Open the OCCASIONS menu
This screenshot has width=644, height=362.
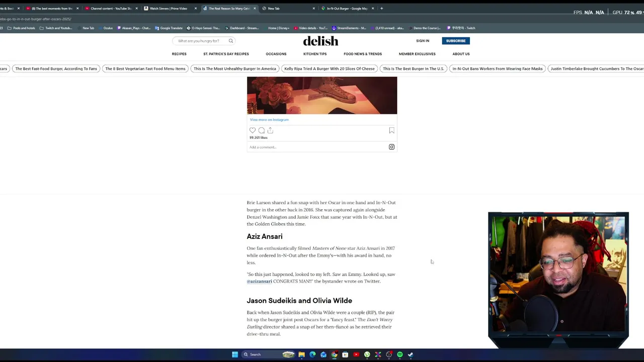(x=276, y=54)
